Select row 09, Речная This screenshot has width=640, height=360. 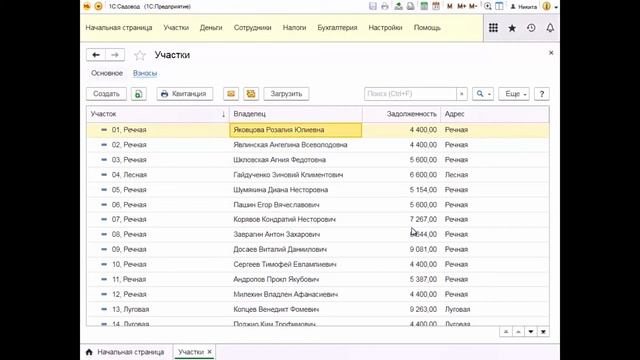tap(318, 249)
